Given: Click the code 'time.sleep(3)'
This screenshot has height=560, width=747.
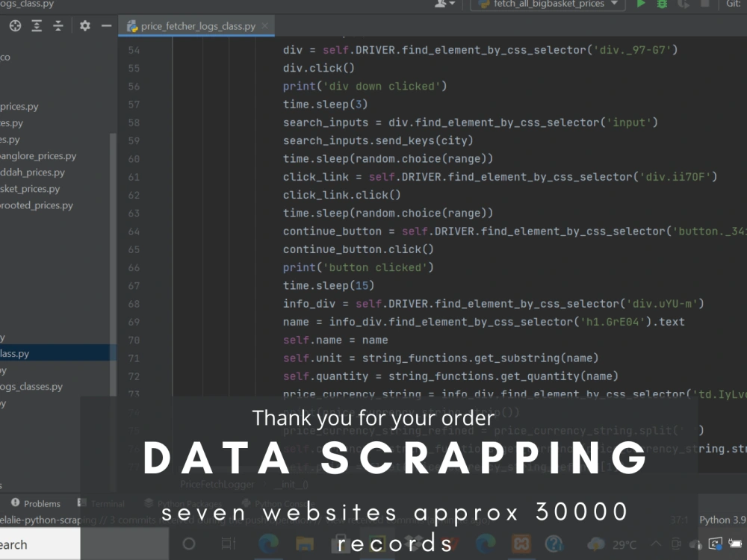Looking at the screenshot, I should tap(326, 105).
